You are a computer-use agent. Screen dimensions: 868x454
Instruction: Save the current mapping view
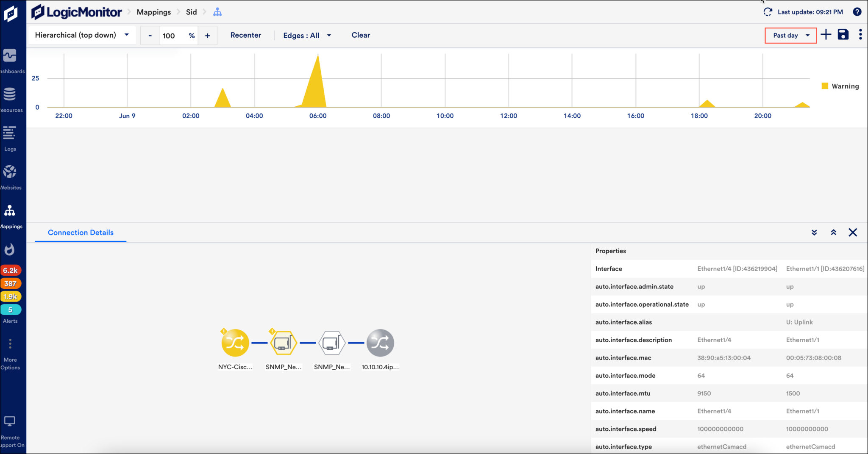843,35
